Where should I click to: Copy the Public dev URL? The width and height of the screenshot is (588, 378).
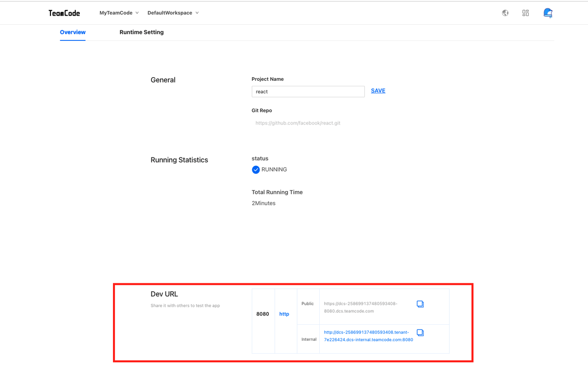420,304
